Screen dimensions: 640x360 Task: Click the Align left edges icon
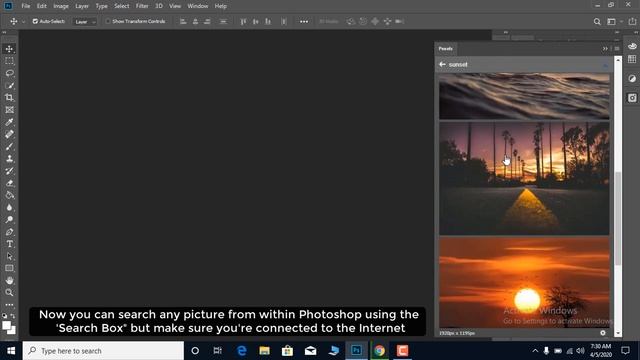click(183, 21)
